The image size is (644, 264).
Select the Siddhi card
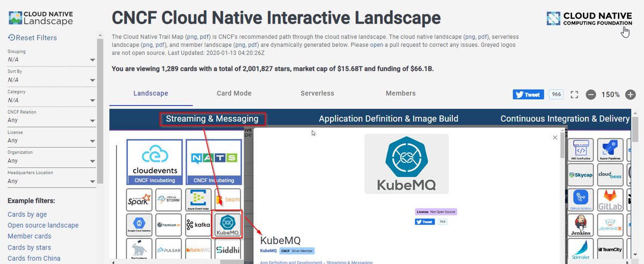pyautogui.click(x=228, y=250)
